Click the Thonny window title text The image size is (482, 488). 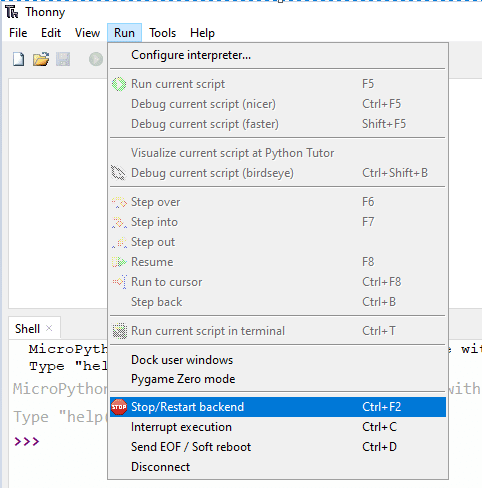[x=45, y=12]
